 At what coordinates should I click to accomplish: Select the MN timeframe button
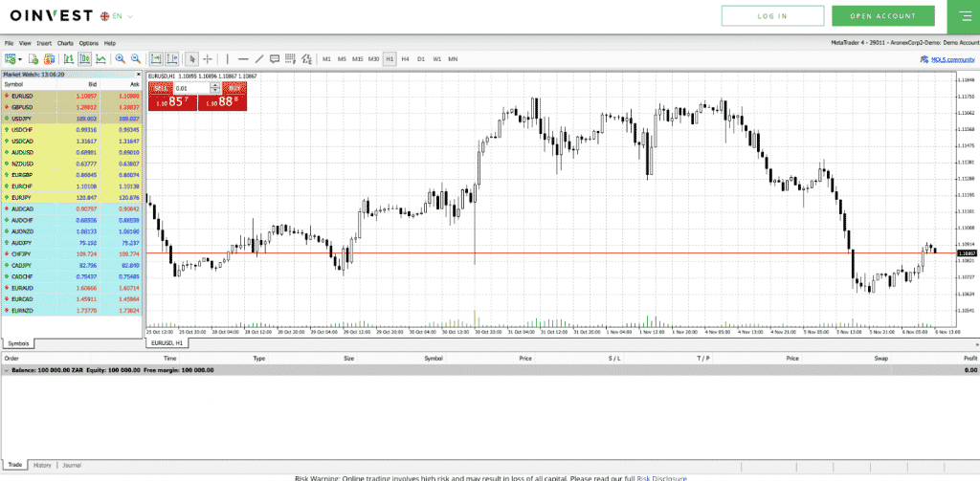(x=453, y=58)
